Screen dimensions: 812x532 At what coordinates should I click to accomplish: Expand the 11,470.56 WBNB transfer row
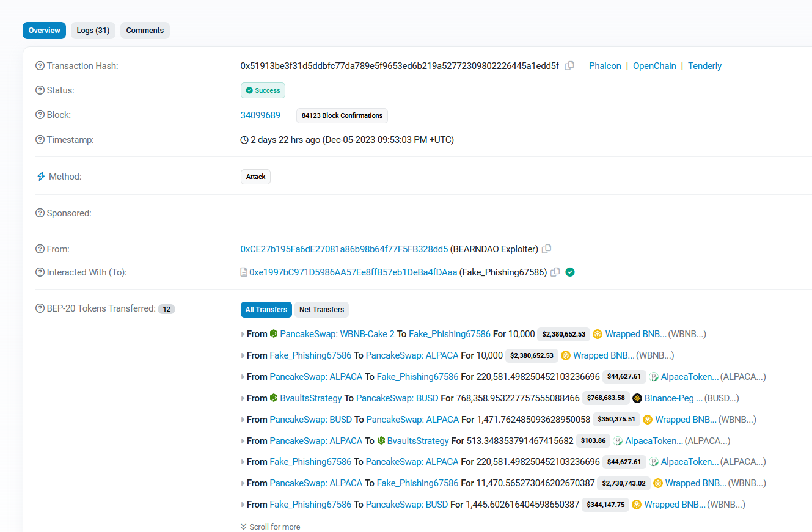[x=243, y=483]
